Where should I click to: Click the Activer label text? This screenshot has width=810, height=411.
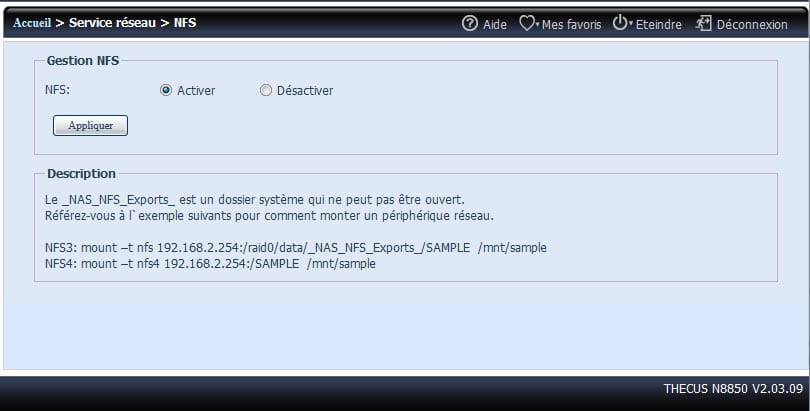click(x=196, y=90)
